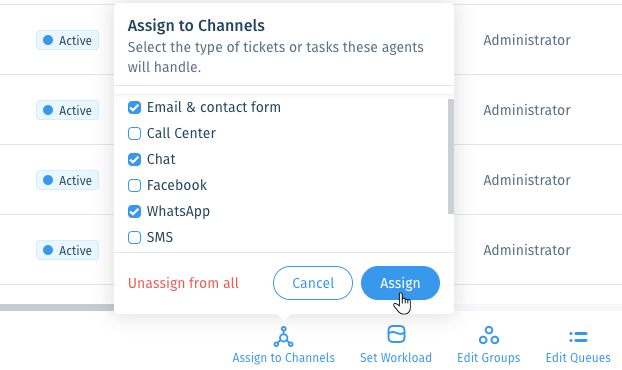Click the first row's Active status badge
Viewport: 622px width, 370px height.
click(x=67, y=40)
